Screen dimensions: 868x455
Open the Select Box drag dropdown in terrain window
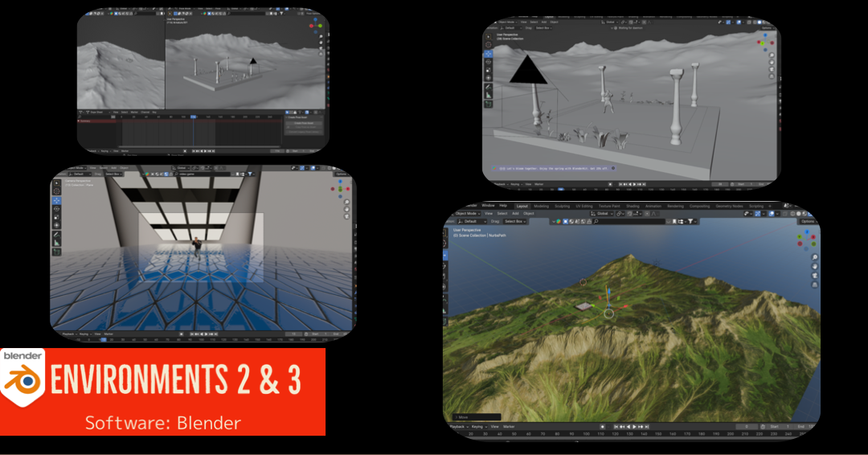click(x=515, y=221)
